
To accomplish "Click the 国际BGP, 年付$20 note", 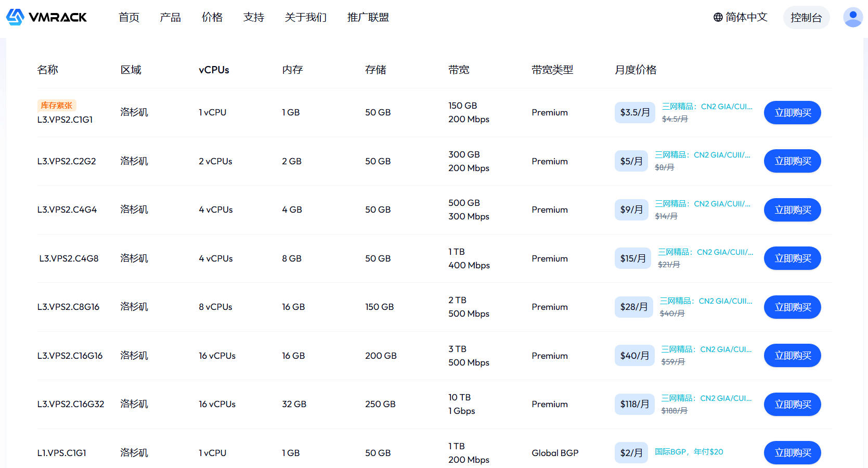I will 689,452.
